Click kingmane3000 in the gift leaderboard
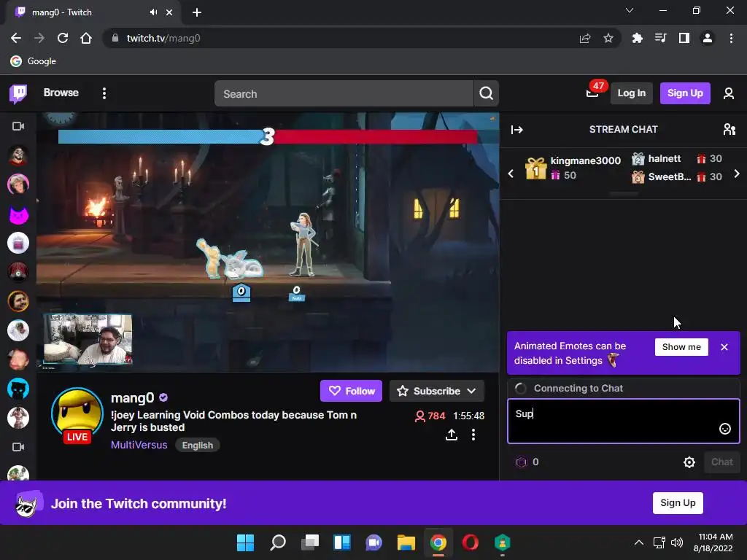 pos(586,160)
